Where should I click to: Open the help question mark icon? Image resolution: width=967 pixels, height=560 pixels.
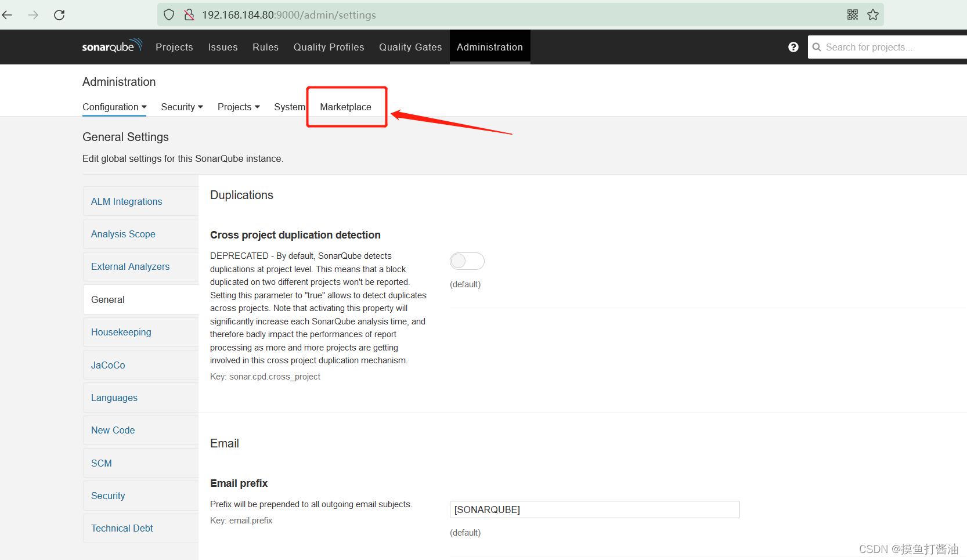point(793,47)
